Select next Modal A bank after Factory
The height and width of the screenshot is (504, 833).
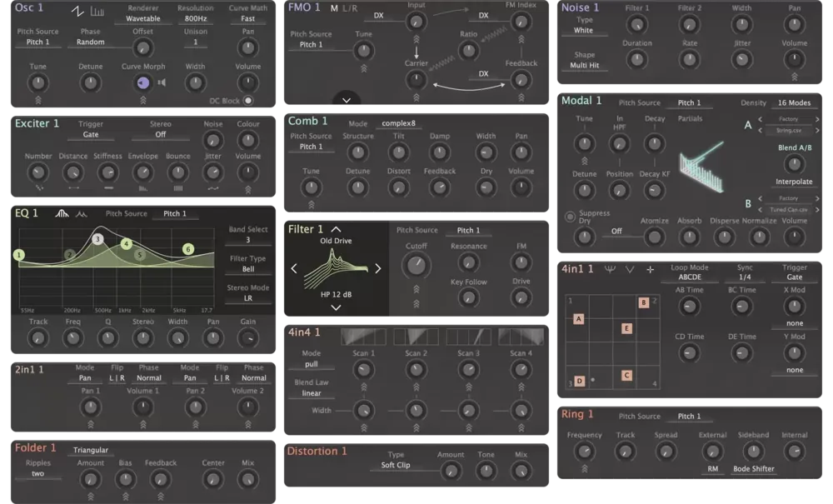(x=817, y=119)
